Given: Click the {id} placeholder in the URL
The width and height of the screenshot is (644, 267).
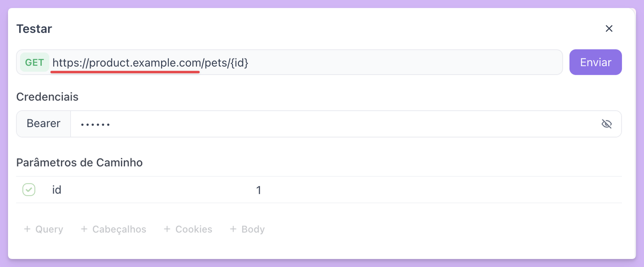Looking at the screenshot, I should click(x=239, y=63).
